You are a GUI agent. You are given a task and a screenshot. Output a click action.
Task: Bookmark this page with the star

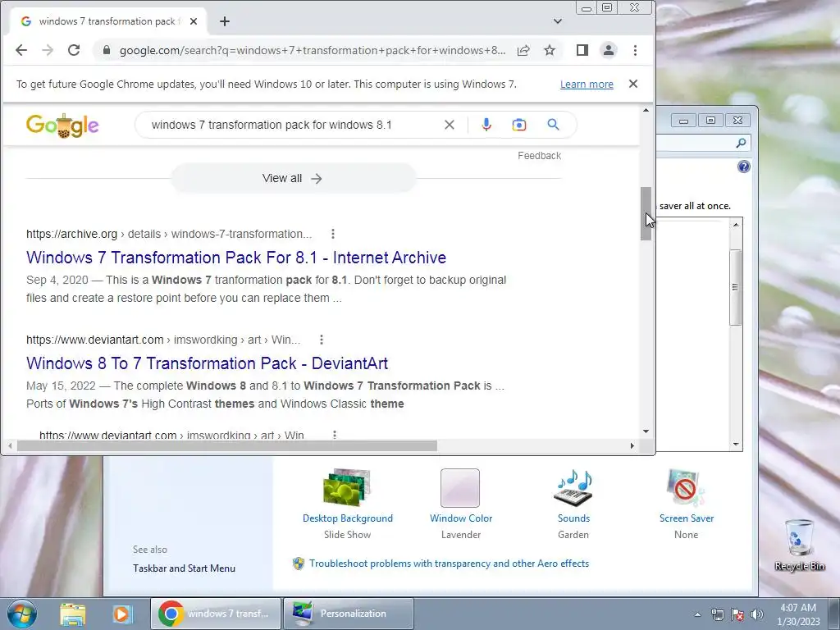tap(549, 50)
